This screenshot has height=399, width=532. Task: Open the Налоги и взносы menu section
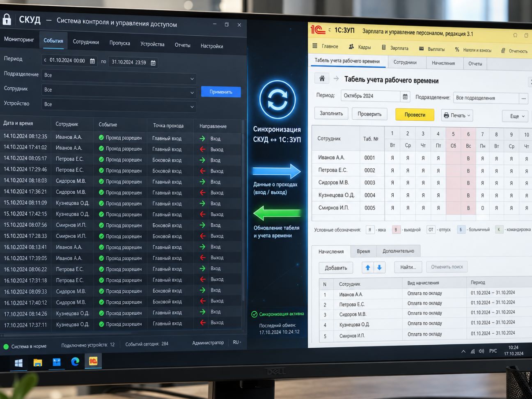click(473, 50)
